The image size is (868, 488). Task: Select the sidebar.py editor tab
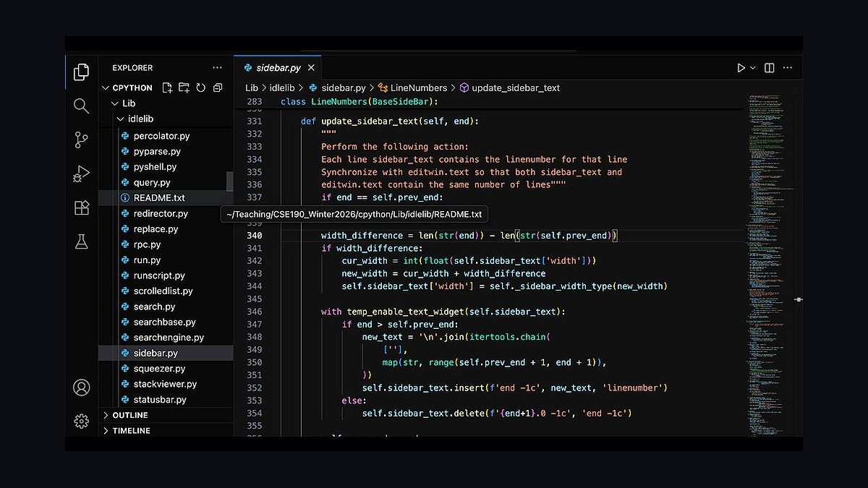tap(280, 68)
